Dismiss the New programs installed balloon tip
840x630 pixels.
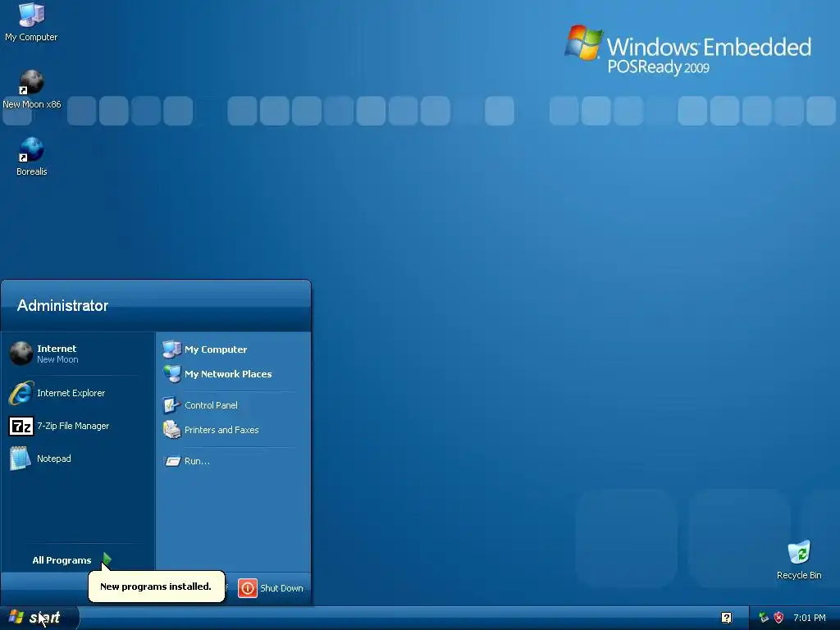[x=157, y=586]
